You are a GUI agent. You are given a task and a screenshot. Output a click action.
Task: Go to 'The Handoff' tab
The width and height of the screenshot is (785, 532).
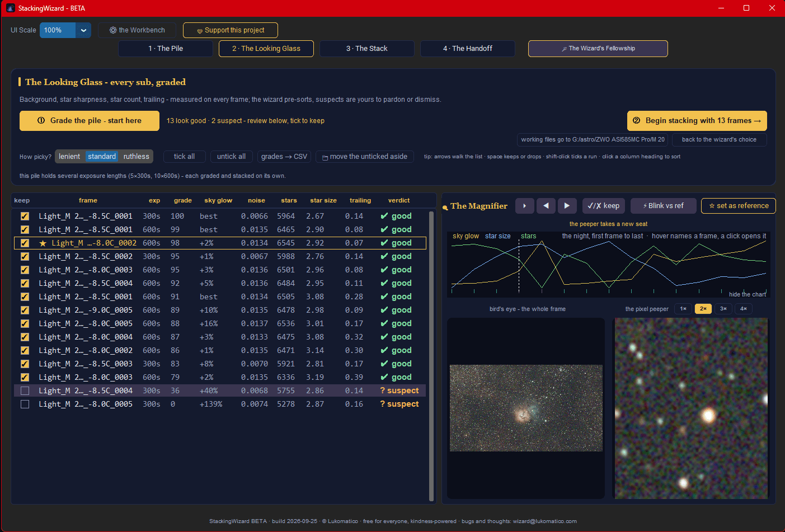point(468,49)
